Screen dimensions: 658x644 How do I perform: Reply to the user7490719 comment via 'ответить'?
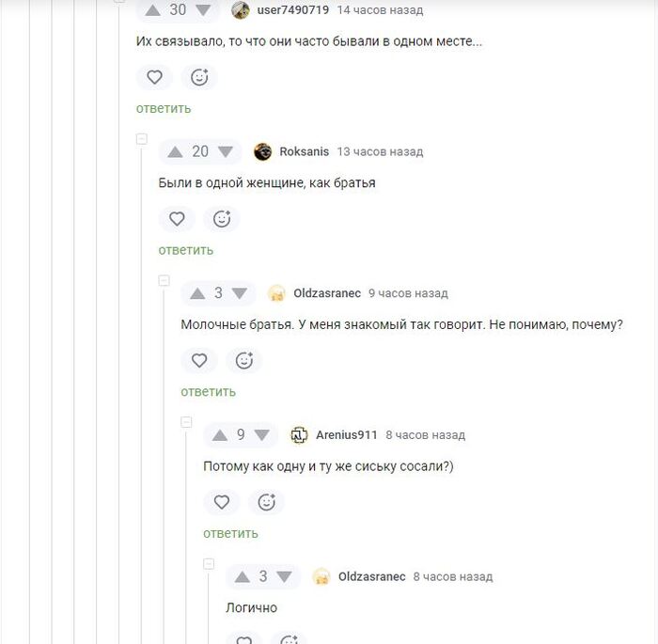click(x=164, y=109)
